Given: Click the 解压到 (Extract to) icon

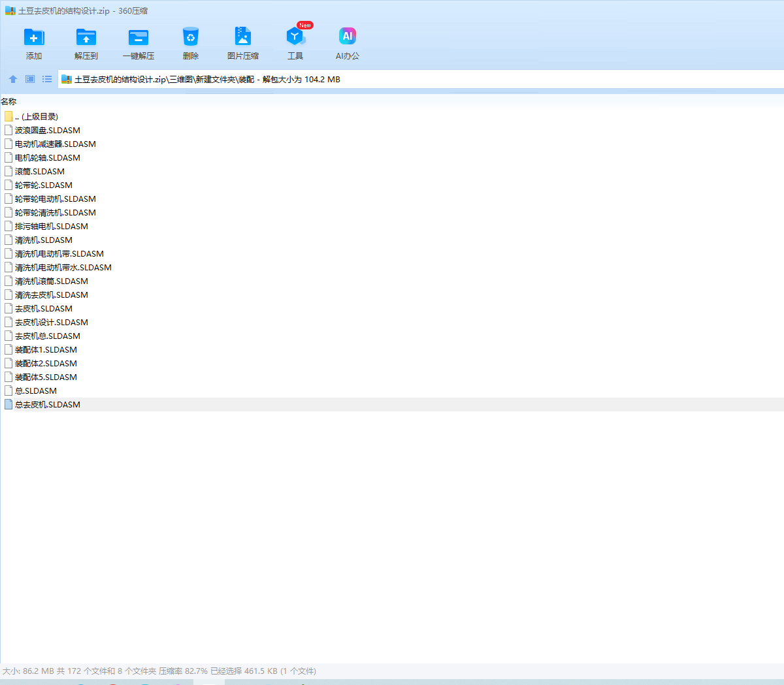Looking at the screenshot, I should tap(86, 37).
